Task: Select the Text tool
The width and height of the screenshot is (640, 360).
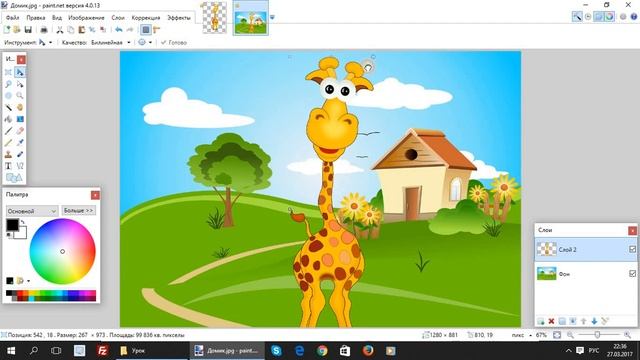Action: tap(8, 166)
